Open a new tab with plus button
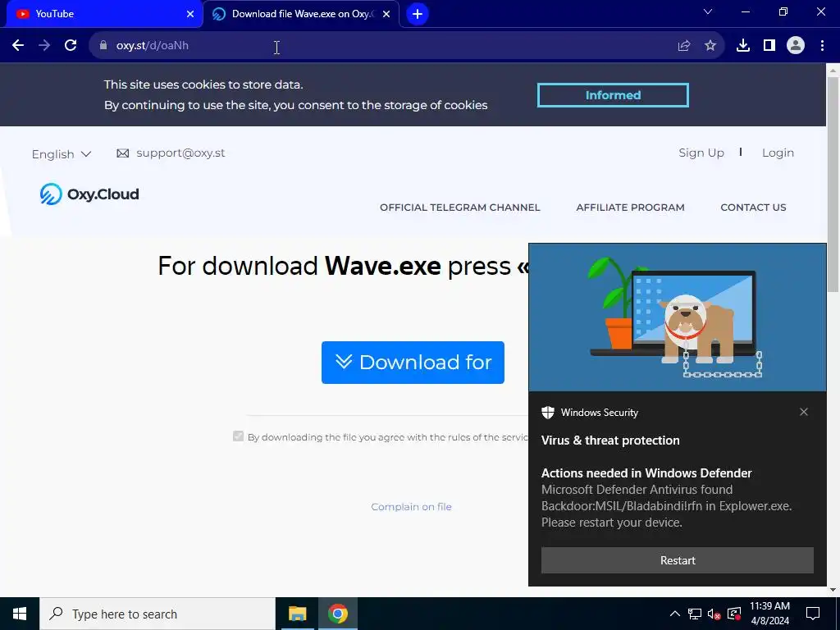Viewport: 840px width, 630px height. click(x=418, y=14)
